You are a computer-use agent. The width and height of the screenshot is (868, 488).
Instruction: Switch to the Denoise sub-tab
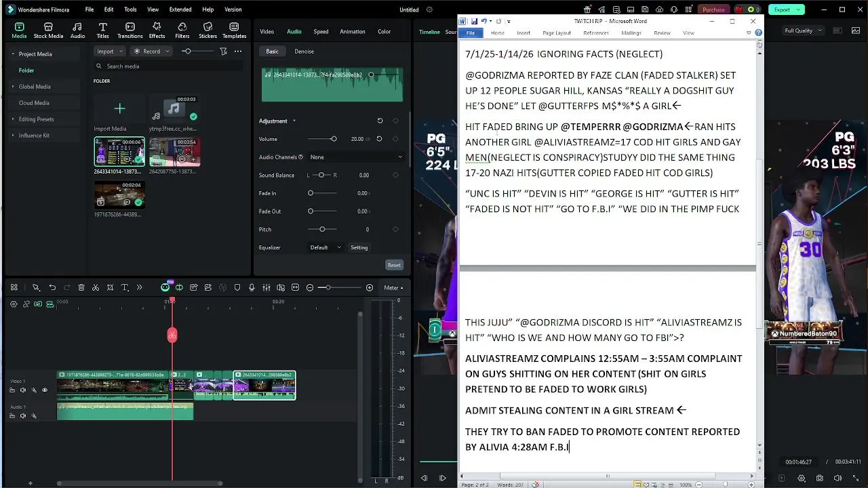click(x=304, y=52)
